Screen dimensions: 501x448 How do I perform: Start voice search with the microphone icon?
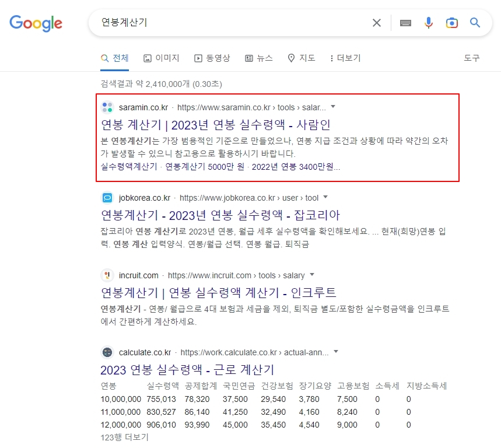click(x=429, y=23)
